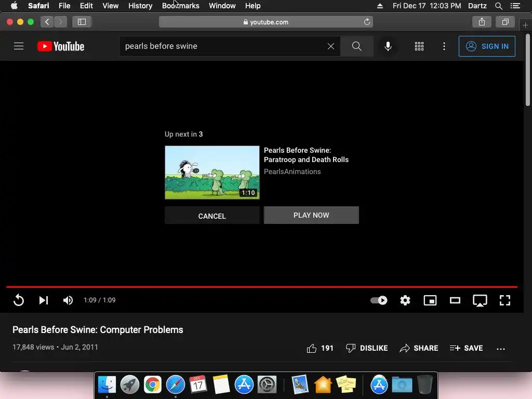Open the AirPlay icon in player
Viewport: 532px width, 399px height.
(480, 300)
